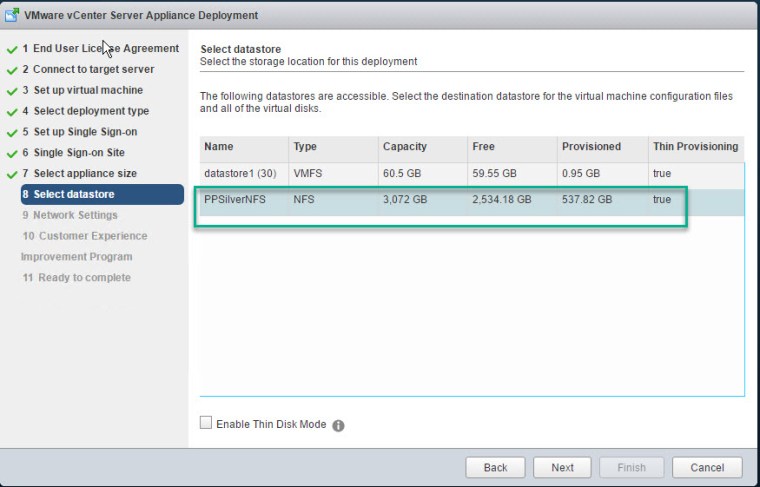Click step 11 Ready to complete
Image resolution: width=760 pixels, height=487 pixels.
[x=77, y=278]
